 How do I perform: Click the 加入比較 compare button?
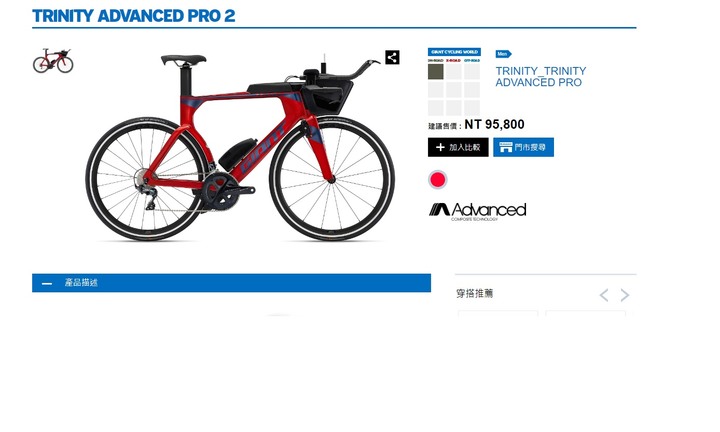[458, 147]
